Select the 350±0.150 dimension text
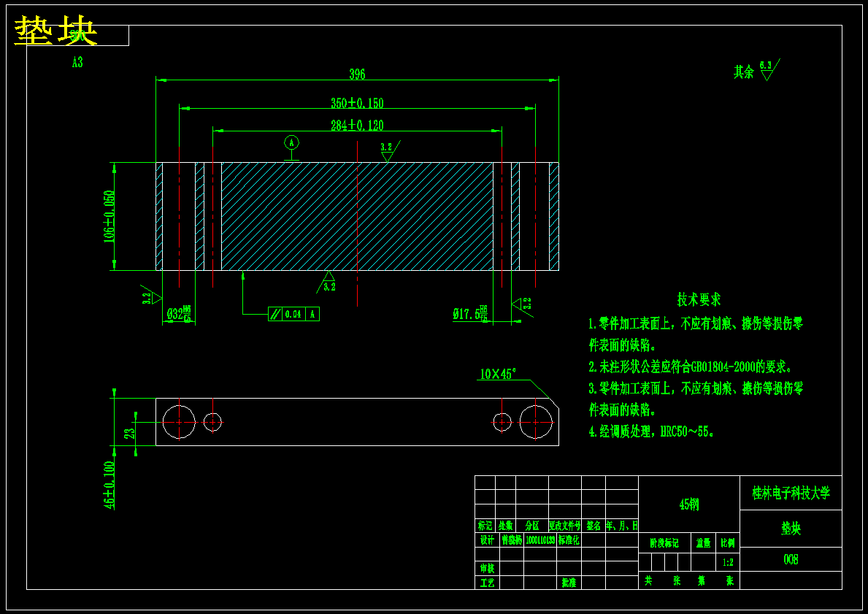868x614 pixels. point(357,103)
